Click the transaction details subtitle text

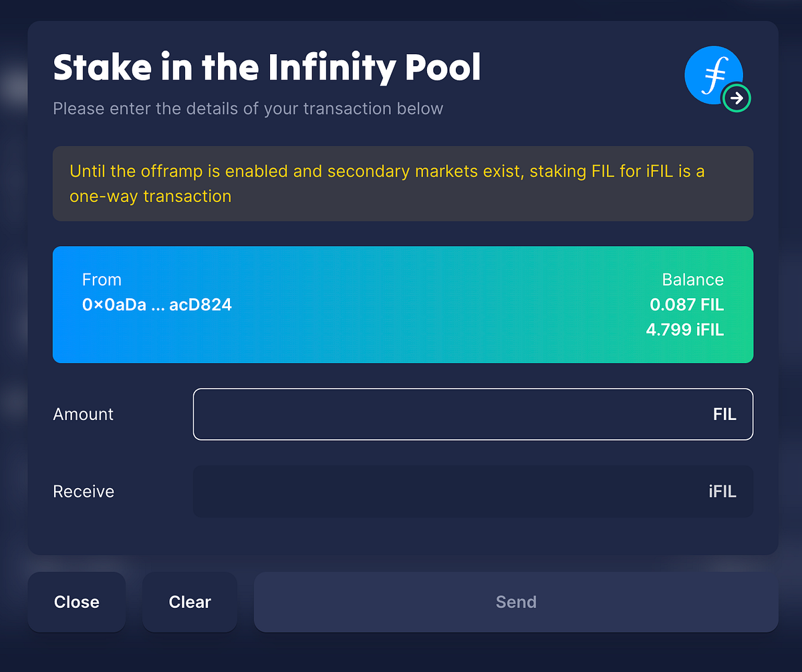point(248,108)
